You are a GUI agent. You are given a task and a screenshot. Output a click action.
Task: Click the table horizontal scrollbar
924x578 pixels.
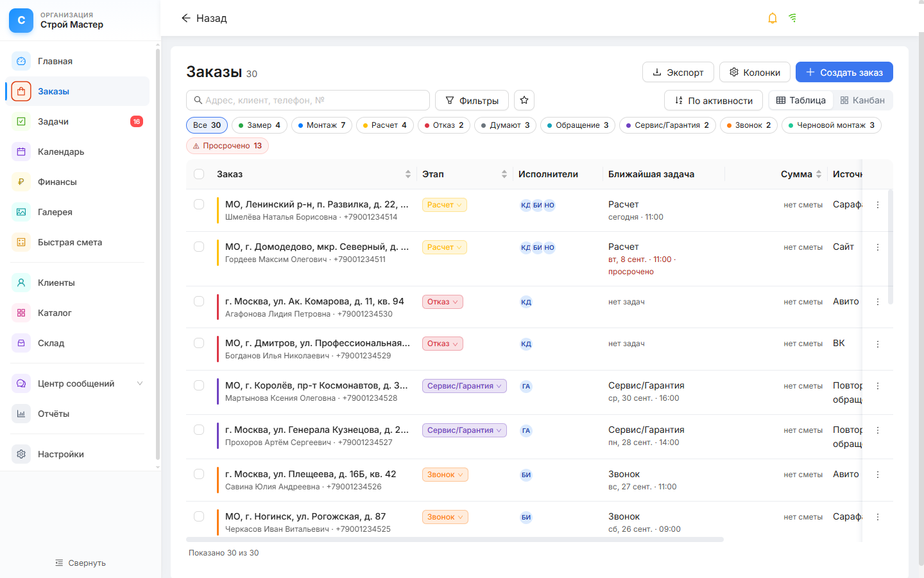tap(455, 539)
